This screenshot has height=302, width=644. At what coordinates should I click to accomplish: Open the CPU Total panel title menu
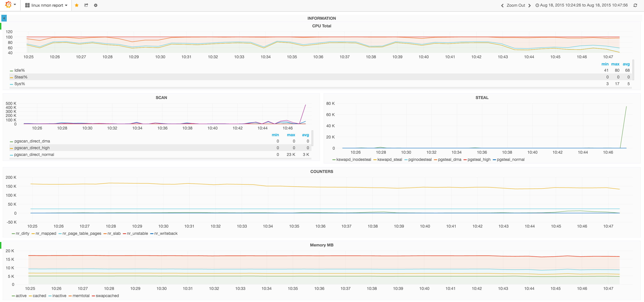tap(322, 26)
